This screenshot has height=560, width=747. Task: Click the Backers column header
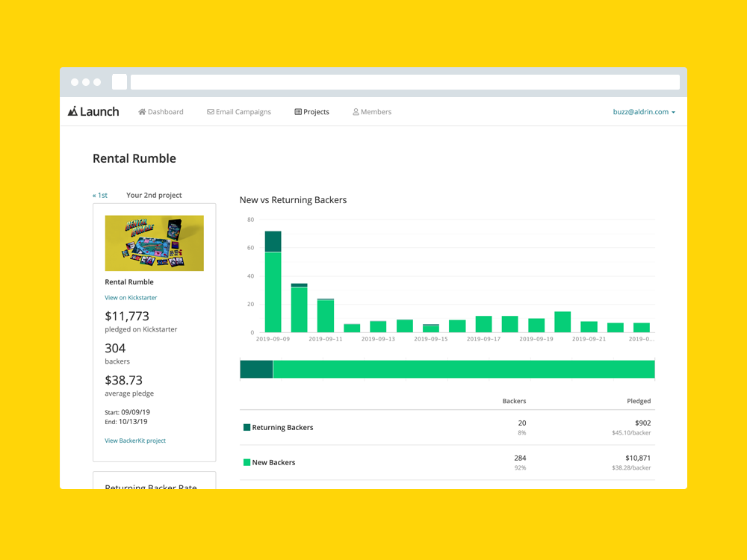pyautogui.click(x=514, y=401)
